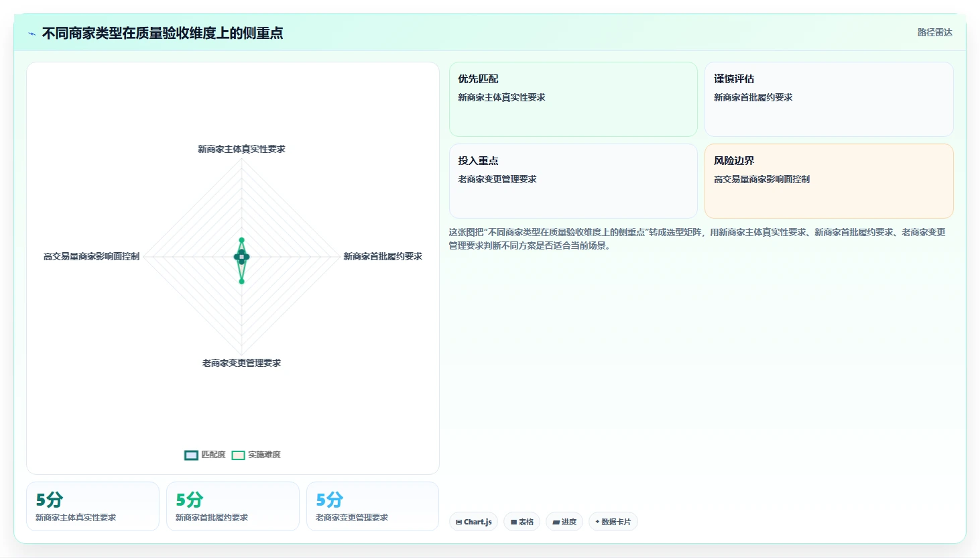Screen dimensions: 980x558
Task: Click the 表格 tag icon
Action: click(x=513, y=522)
